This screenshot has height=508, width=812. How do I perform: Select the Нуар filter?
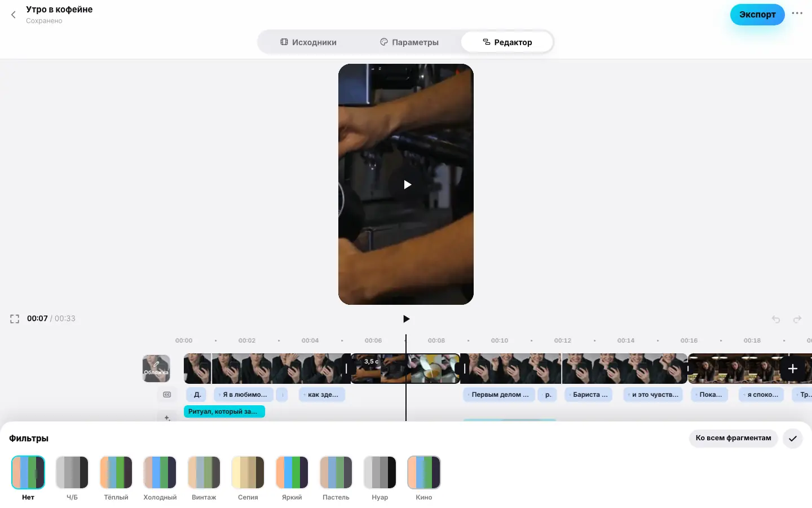pyautogui.click(x=380, y=472)
